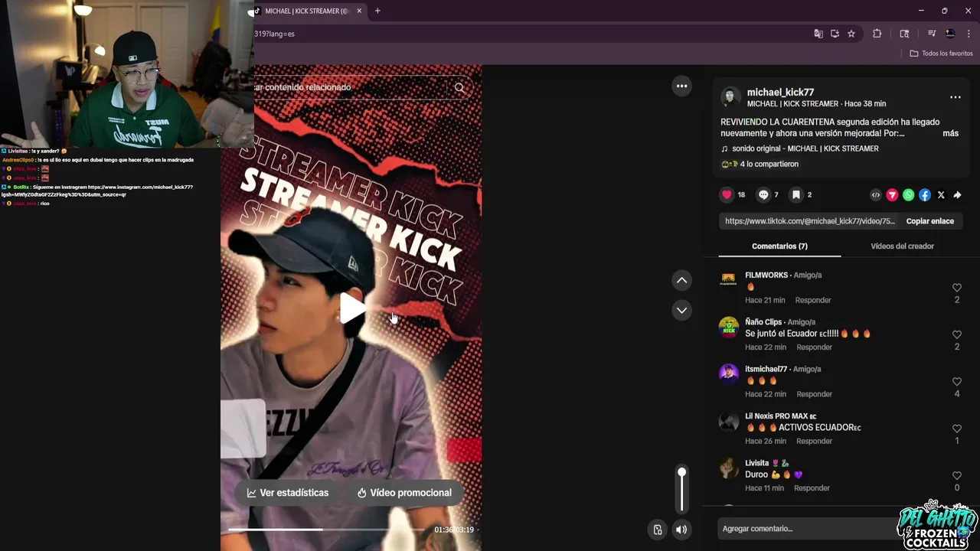
Task: Share the video on X
Action: pyautogui.click(x=941, y=195)
